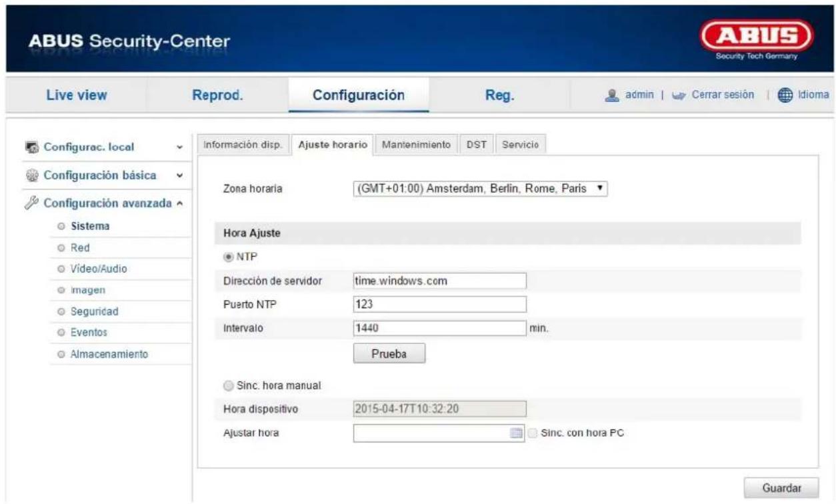Click the Cerrar sesión logout icon
Image resolution: width=836 pixels, height=504 pixels.
680,95
